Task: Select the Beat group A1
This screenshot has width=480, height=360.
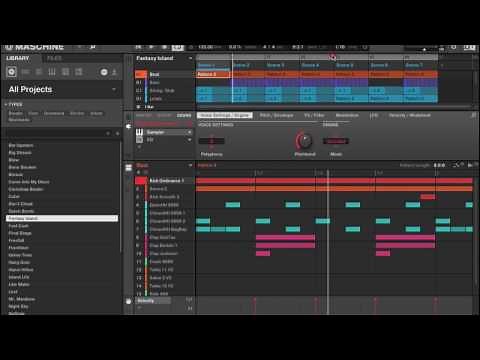Action: [164, 74]
